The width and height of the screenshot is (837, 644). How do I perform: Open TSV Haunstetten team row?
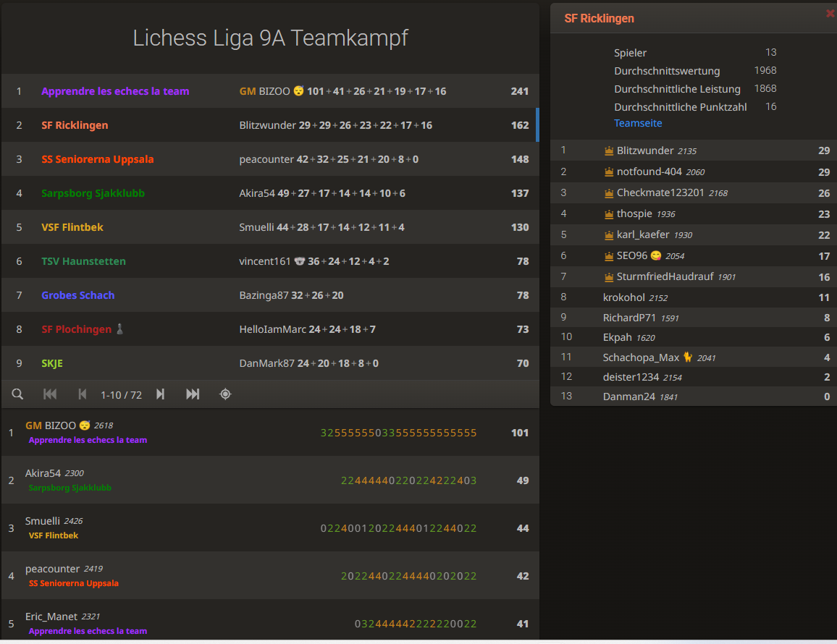click(x=270, y=261)
